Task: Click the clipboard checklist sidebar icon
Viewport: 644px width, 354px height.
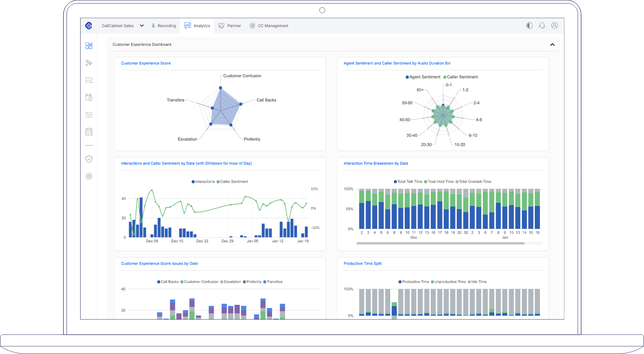Action: [89, 131]
